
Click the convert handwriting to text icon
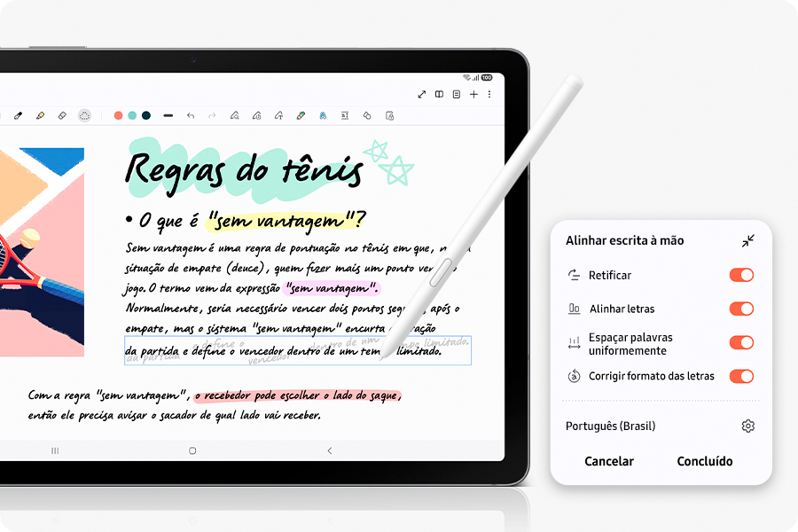pos(344,114)
